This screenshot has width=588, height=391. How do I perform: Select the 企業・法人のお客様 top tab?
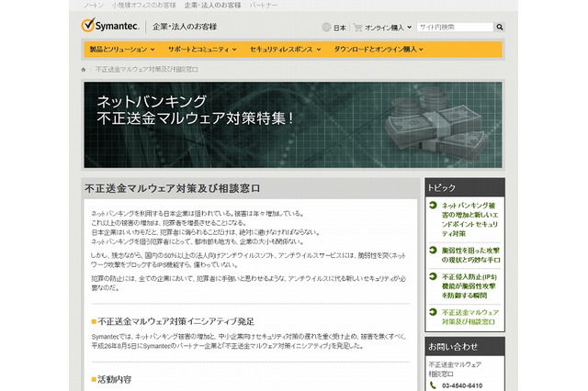(x=212, y=6)
